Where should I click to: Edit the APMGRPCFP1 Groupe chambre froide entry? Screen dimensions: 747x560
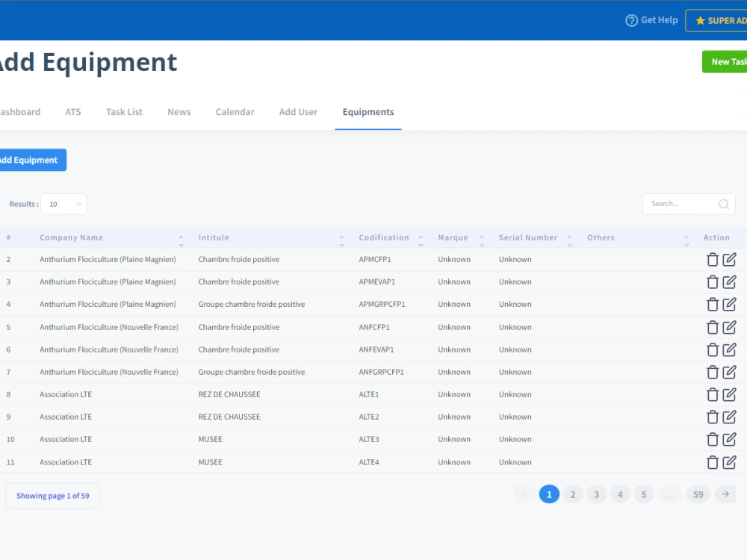(728, 304)
